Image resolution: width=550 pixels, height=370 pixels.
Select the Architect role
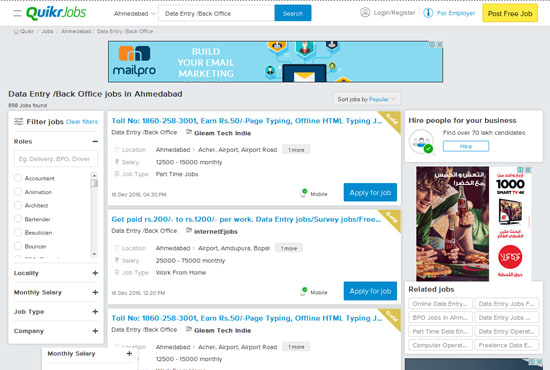18,205
